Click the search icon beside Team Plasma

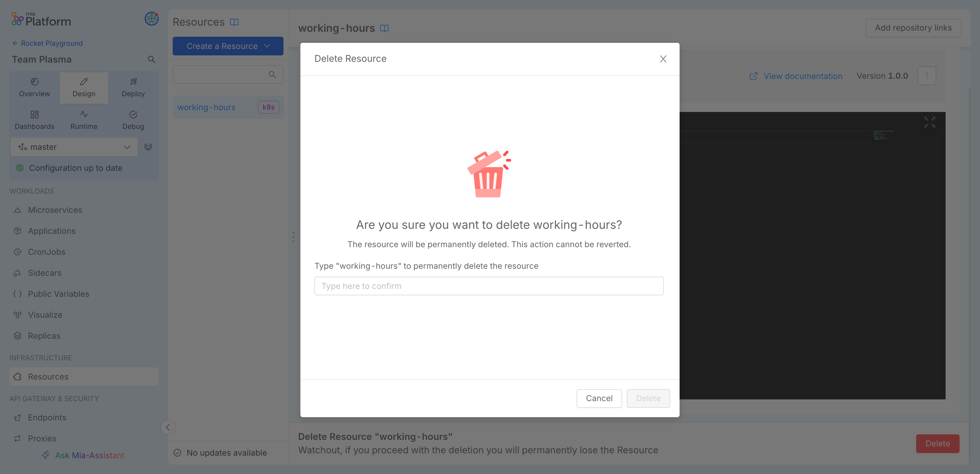151,59
